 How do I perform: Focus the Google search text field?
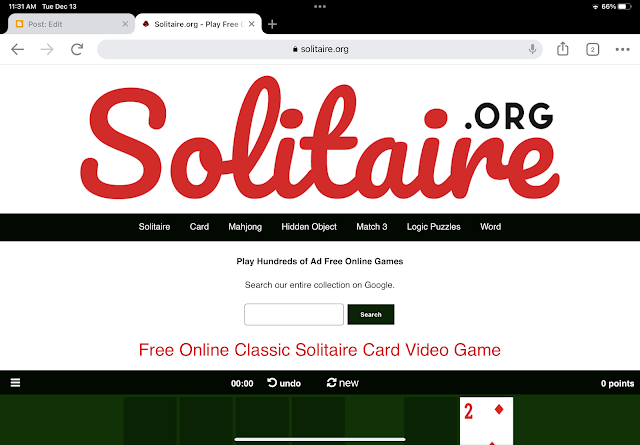click(294, 314)
